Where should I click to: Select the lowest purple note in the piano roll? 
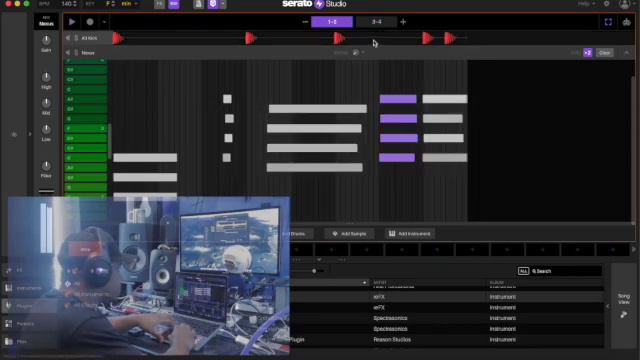pyautogui.click(x=397, y=158)
